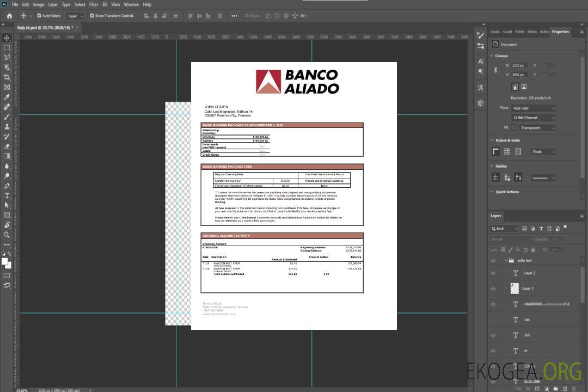The height and width of the screenshot is (392, 588).
Task: Open the Auto-Select Layer dropdown
Action: point(75,16)
